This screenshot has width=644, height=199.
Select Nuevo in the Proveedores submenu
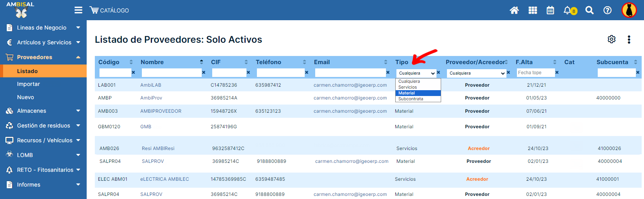[x=26, y=97]
